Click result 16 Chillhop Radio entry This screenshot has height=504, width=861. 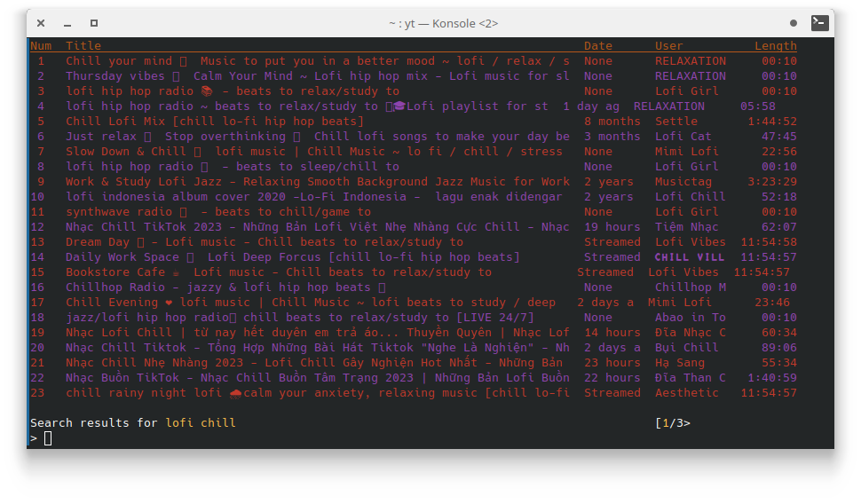click(217, 287)
